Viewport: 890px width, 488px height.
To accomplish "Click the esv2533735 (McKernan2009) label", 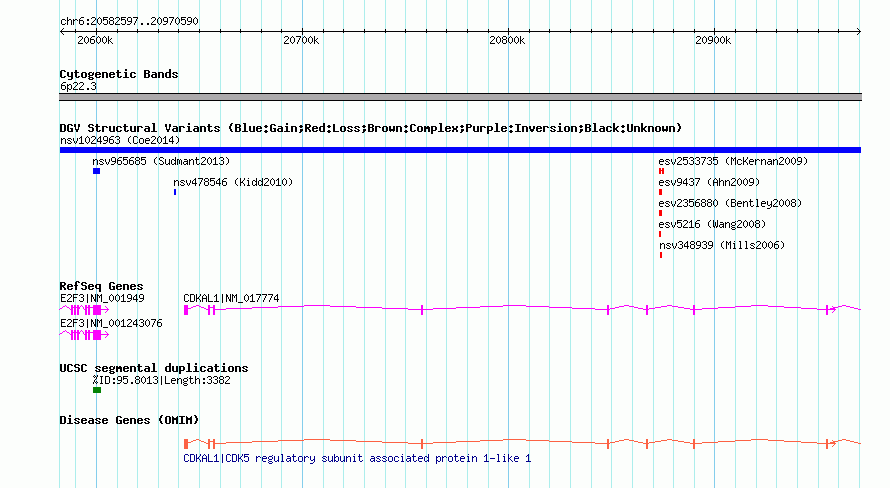I will (x=733, y=161).
